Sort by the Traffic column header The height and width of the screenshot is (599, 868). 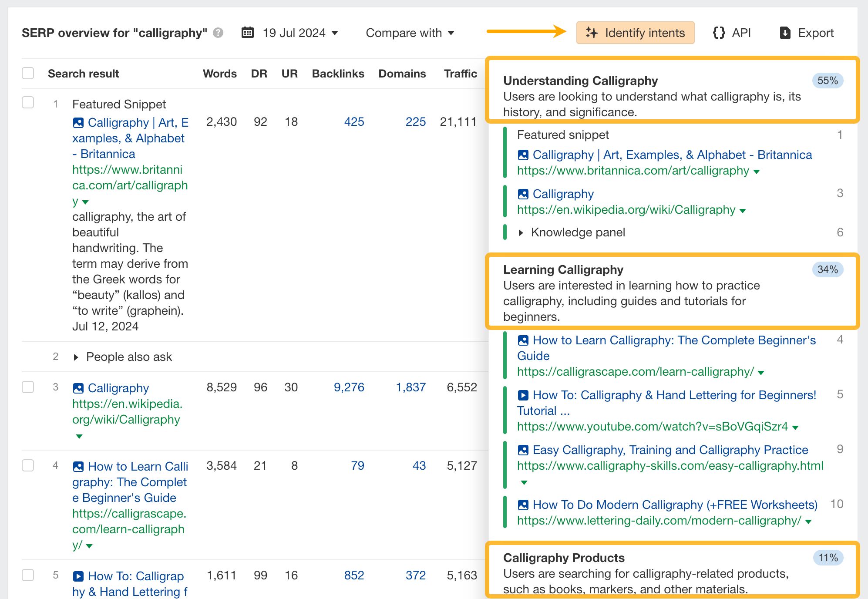(x=460, y=74)
